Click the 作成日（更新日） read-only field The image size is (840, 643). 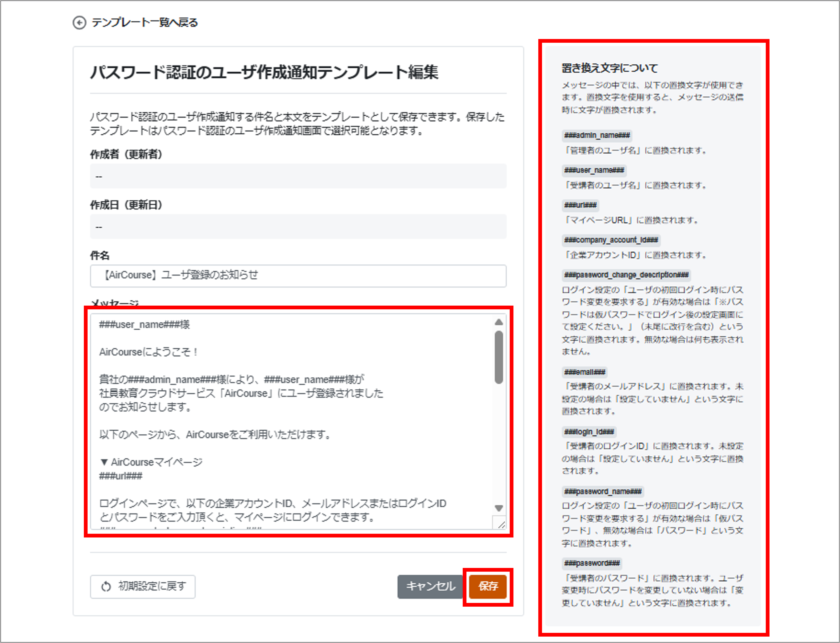298,227
